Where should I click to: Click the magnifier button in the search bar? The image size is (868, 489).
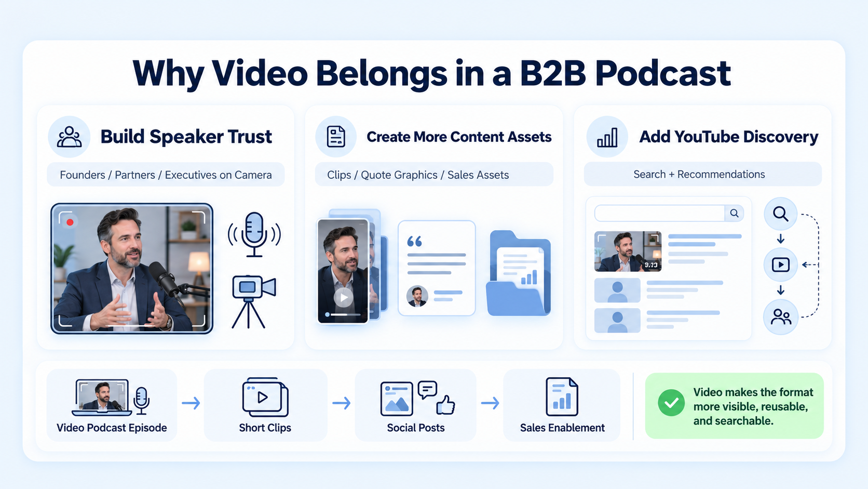click(x=734, y=213)
